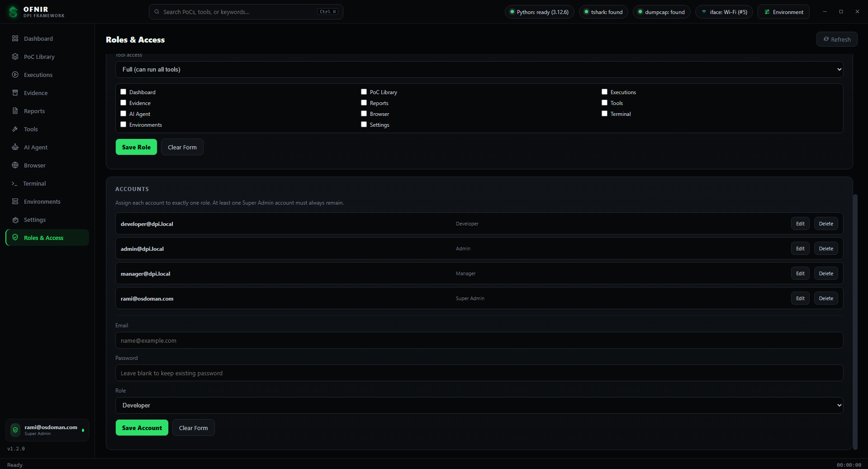This screenshot has height=469, width=868.
Task: Open Reports in the sidebar
Action: tap(47, 111)
